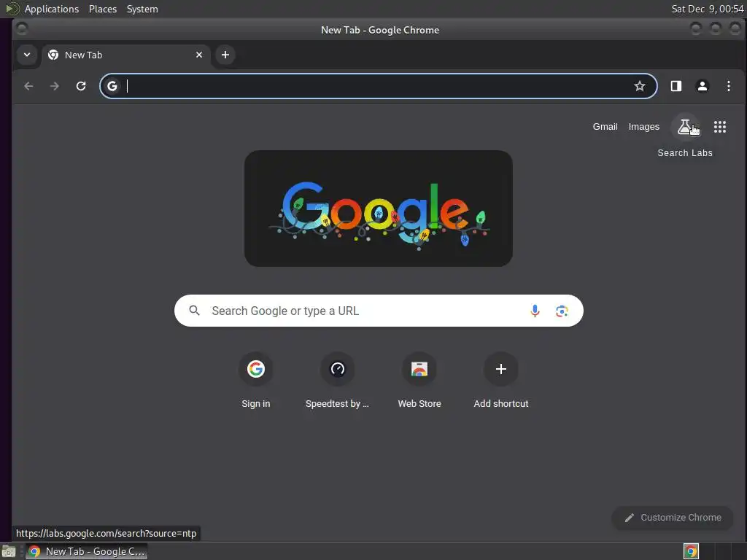Toggle the side panel icon
Viewport: 747px width, 560px height.
click(x=676, y=86)
